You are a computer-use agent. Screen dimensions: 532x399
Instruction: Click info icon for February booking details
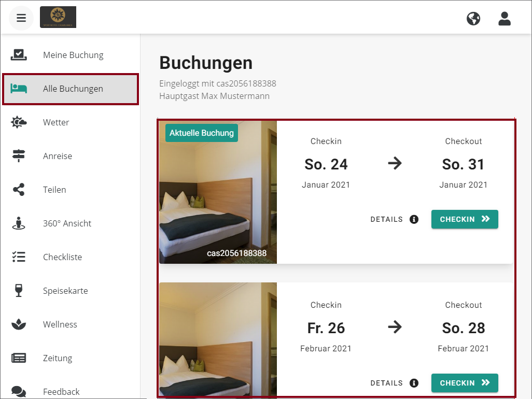[414, 383]
